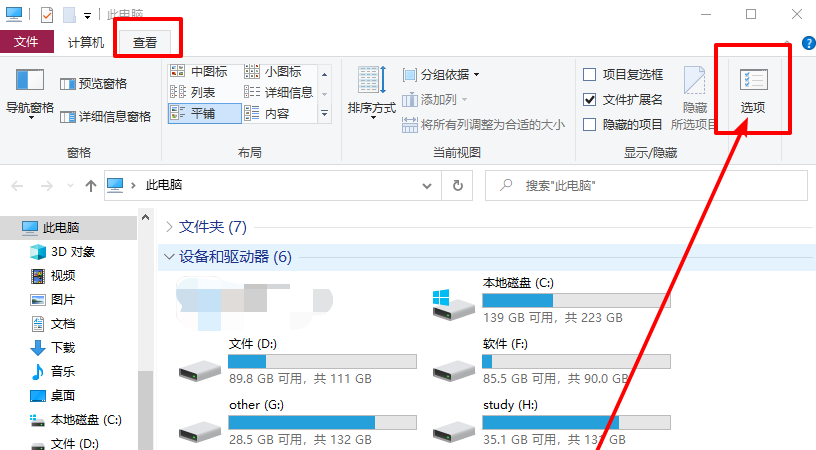Collapse the 设备和驱动器 (6) section
816x450 pixels.
click(x=168, y=257)
